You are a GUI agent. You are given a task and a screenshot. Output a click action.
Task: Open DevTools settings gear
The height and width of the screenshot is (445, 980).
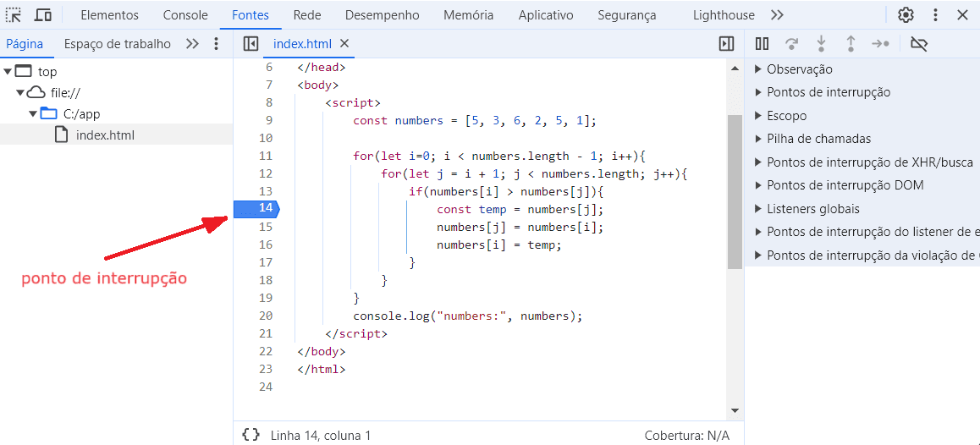point(906,15)
